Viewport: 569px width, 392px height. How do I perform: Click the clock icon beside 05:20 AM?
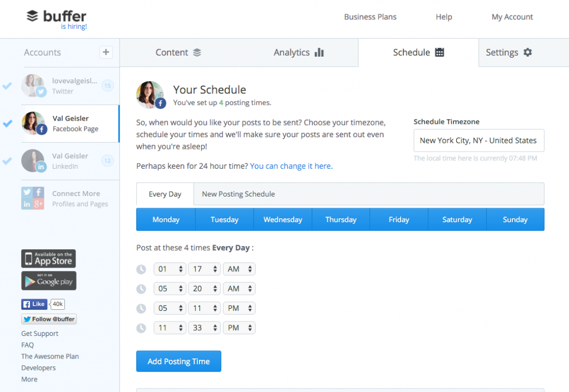click(141, 289)
